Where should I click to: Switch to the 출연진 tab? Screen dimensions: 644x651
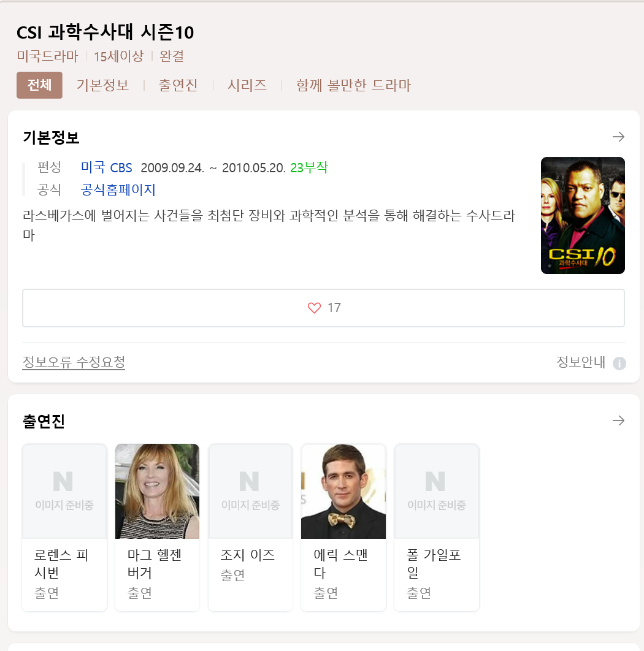pos(178,85)
